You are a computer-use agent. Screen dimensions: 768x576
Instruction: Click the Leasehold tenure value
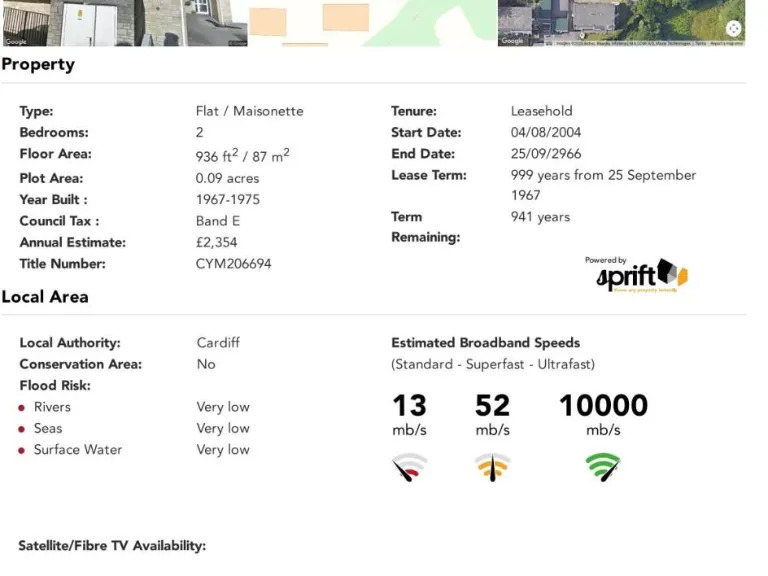[541, 111]
